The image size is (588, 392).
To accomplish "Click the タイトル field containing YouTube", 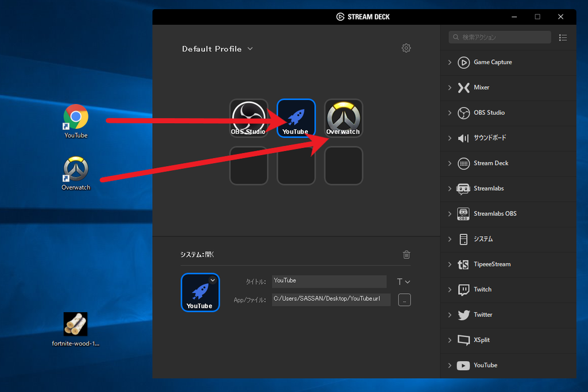I will (329, 281).
